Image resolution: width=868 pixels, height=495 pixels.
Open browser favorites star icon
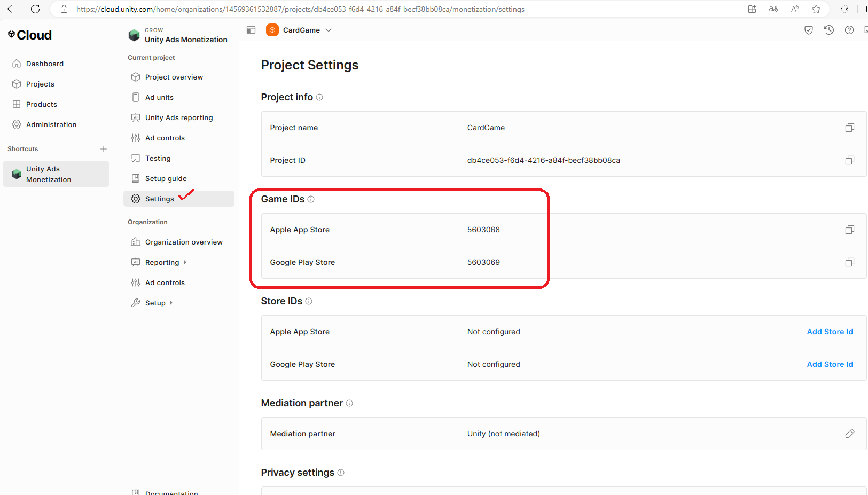click(816, 9)
